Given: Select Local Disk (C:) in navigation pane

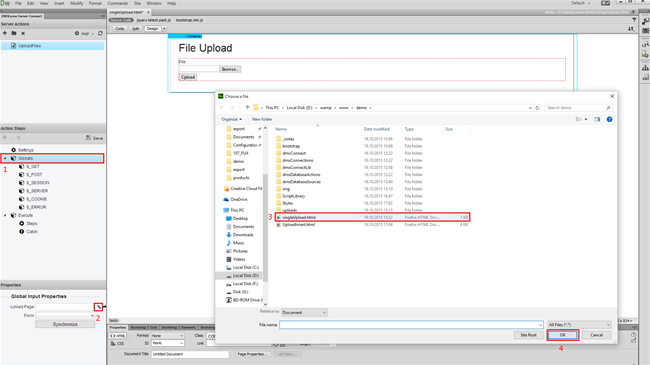Looking at the screenshot, I should (243, 268).
